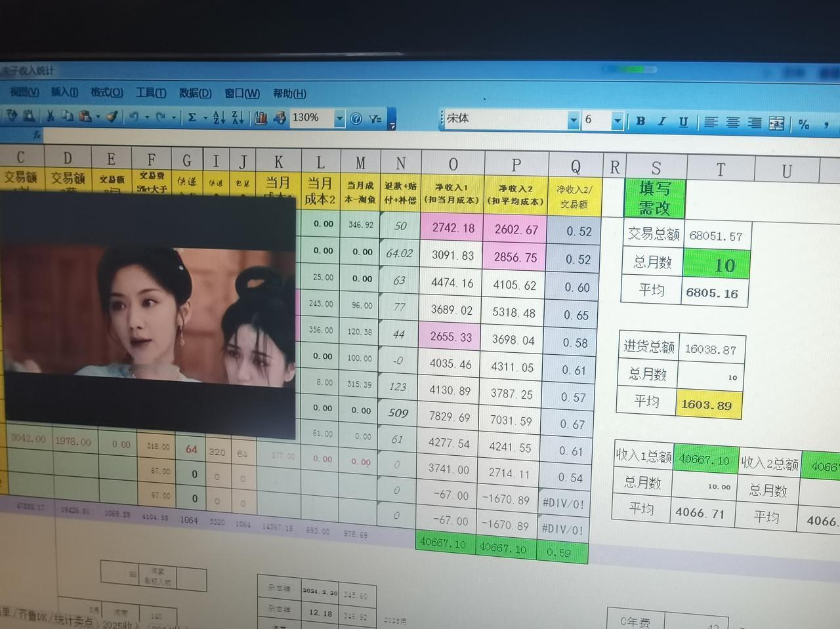Screen dimensions: 840x629
Task: Open the 窗口(W) menu
Action: pos(242,94)
